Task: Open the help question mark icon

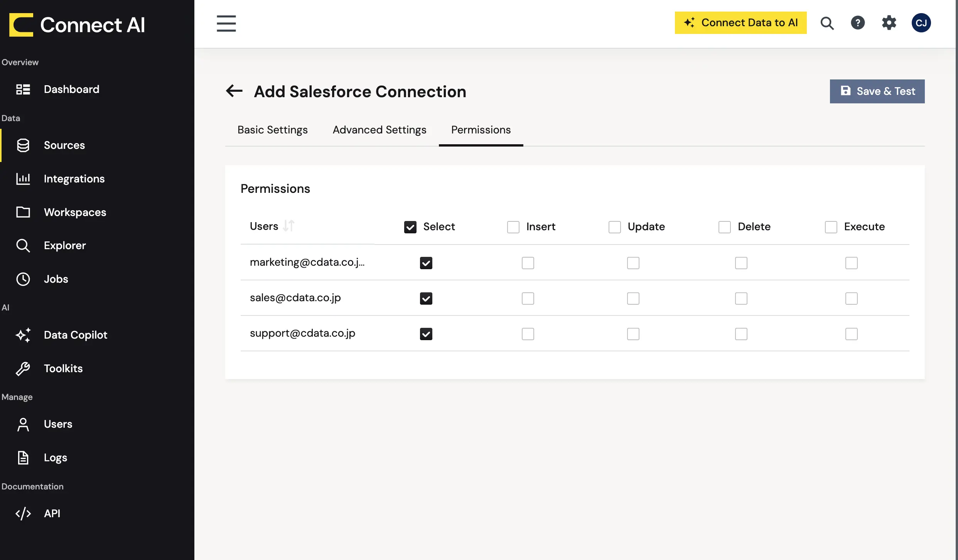Action: point(858,23)
